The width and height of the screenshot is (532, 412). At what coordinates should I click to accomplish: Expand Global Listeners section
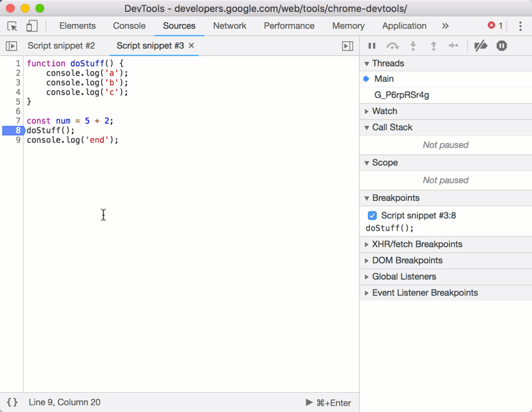[445, 277]
